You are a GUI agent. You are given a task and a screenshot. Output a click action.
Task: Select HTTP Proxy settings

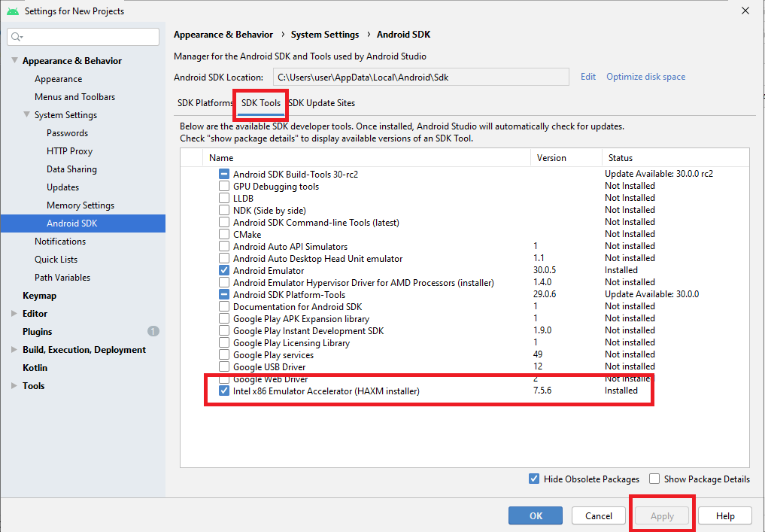click(x=69, y=150)
